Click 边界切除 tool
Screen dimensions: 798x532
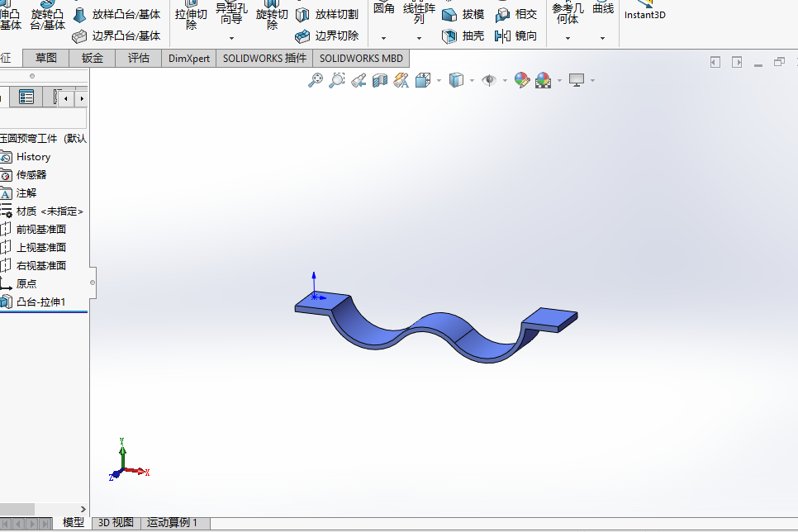tap(327, 36)
